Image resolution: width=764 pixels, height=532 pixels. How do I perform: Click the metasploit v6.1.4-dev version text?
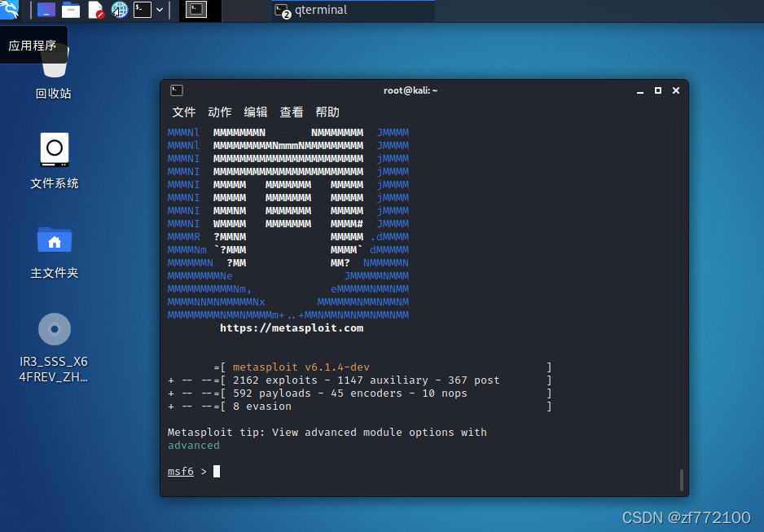[301, 367]
